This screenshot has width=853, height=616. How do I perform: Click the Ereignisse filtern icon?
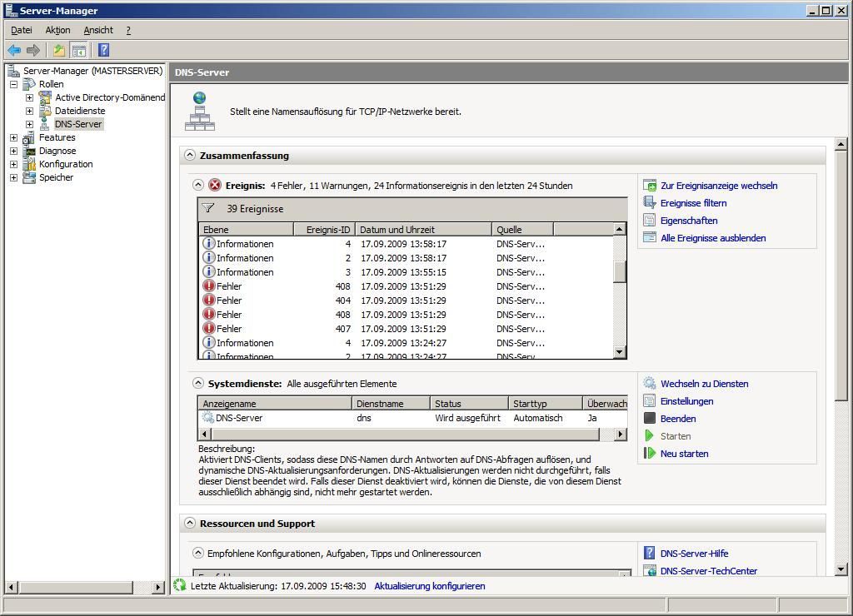(650, 203)
